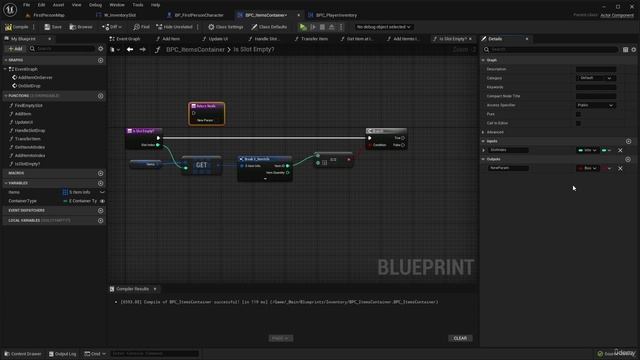Viewport: 640px width, 360px height.
Task: Add a new function via Functions plus icon
Action: 100,96
